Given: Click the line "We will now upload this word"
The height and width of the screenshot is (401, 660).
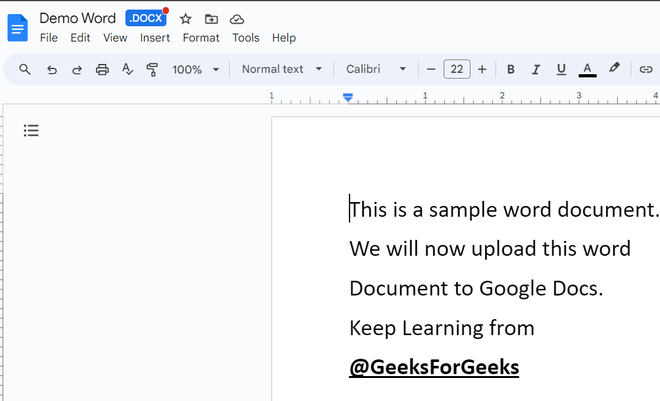Looking at the screenshot, I should coord(490,249).
